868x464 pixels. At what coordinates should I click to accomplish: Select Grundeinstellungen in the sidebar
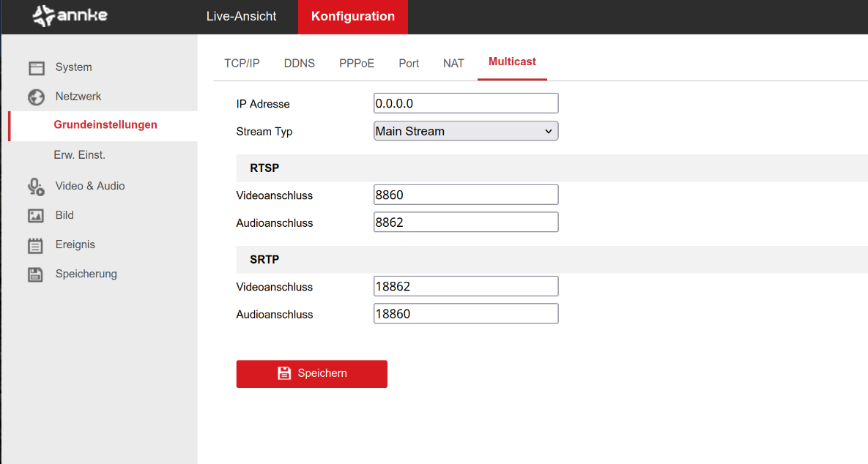[105, 125]
